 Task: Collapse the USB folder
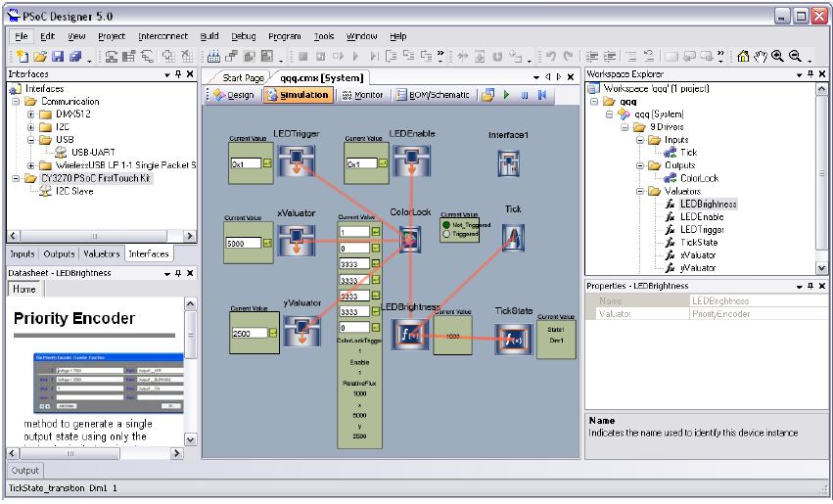[x=30, y=140]
